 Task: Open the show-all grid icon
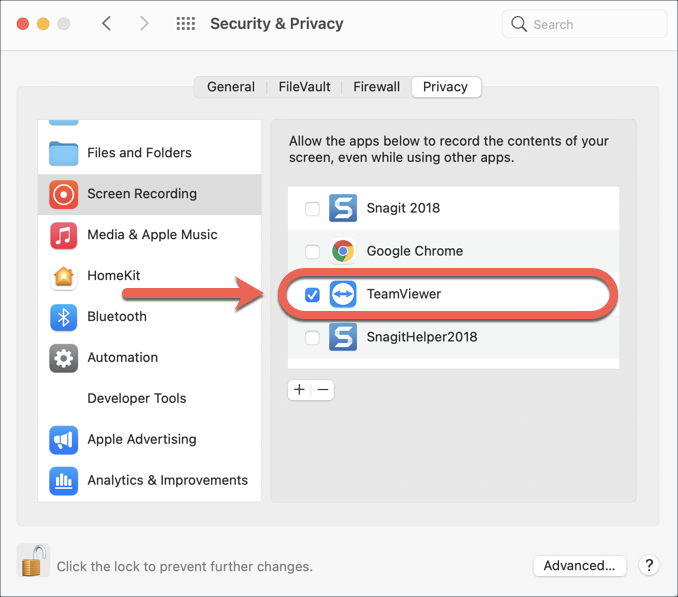pyautogui.click(x=186, y=24)
